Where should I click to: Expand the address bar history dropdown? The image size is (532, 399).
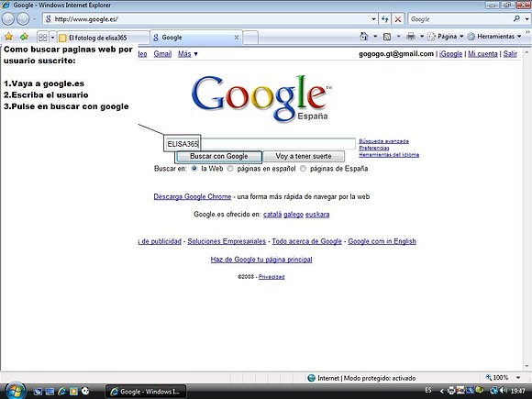point(373,19)
